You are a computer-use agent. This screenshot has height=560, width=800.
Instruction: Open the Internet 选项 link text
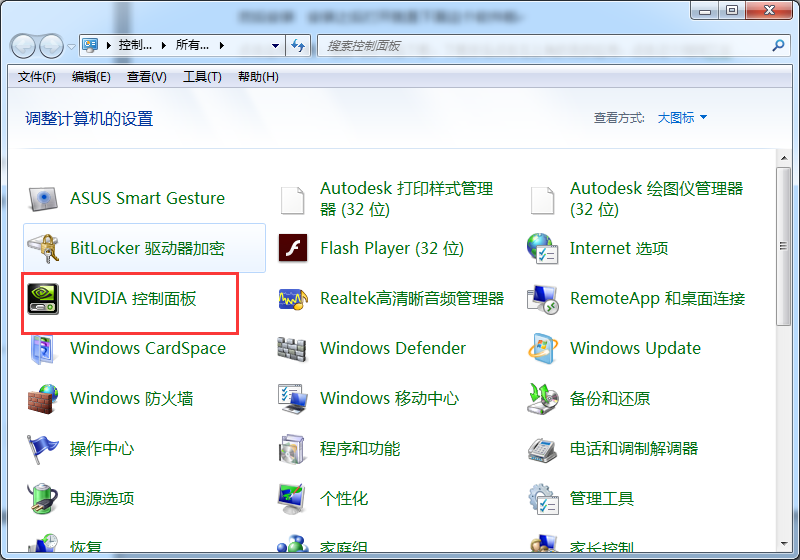pyautogui.click(x=619, y=248)
